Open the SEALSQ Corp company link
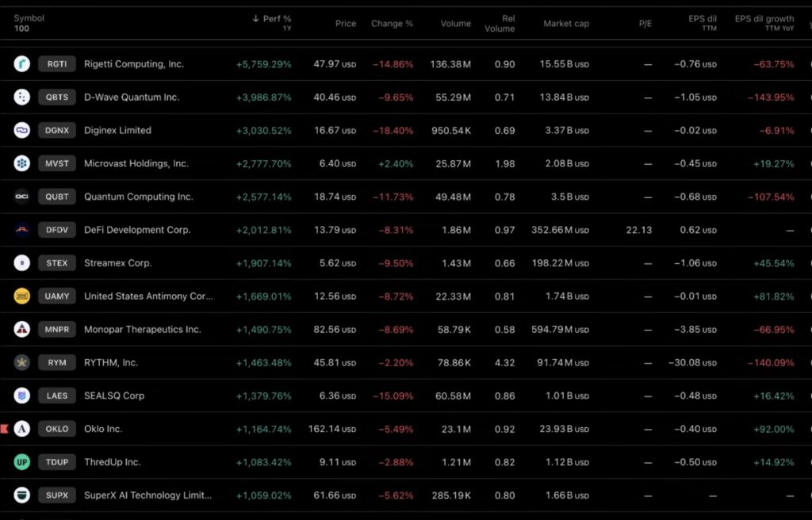Screen dimensions: 812x520 [114, 396]
